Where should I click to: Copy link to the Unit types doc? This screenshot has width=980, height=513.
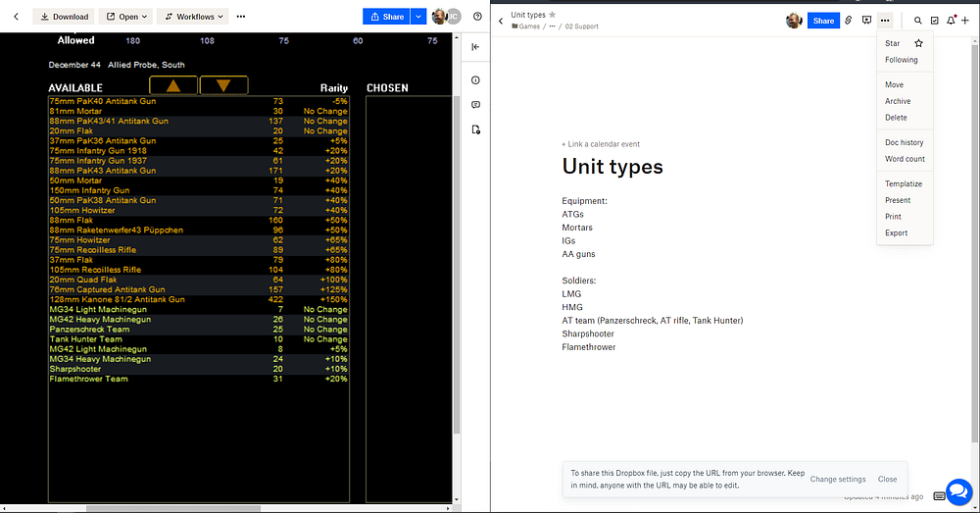[x=849, y=21]
